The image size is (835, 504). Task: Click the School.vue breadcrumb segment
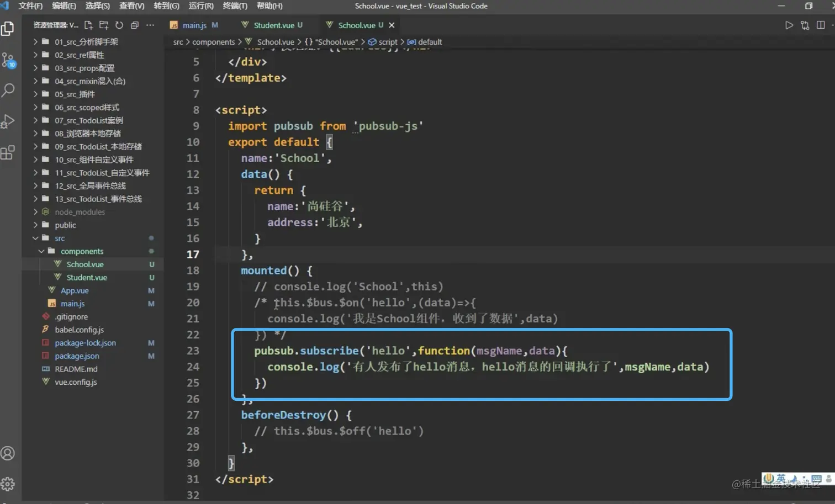(275, 42)
